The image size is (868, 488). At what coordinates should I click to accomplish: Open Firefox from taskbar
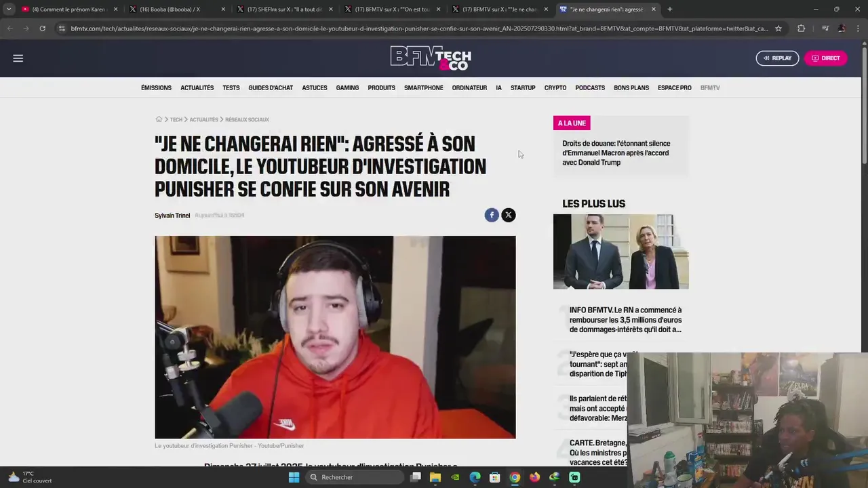534,477
